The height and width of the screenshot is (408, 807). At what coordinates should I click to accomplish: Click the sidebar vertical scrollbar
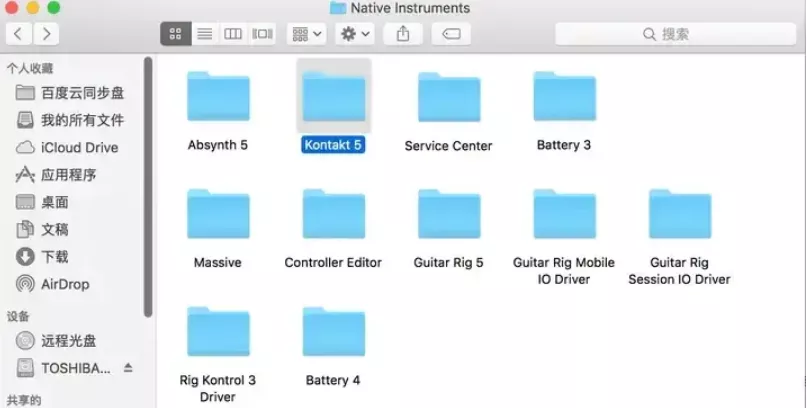pyautogui.click(x=148, y=187)
